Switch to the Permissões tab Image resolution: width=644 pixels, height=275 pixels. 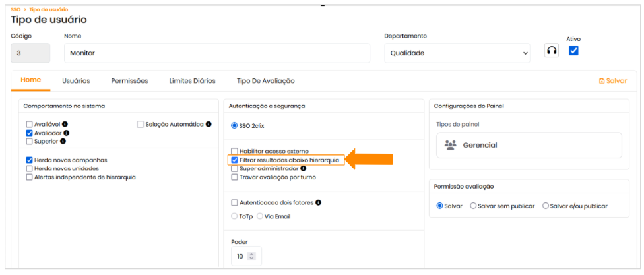(129, 81)
